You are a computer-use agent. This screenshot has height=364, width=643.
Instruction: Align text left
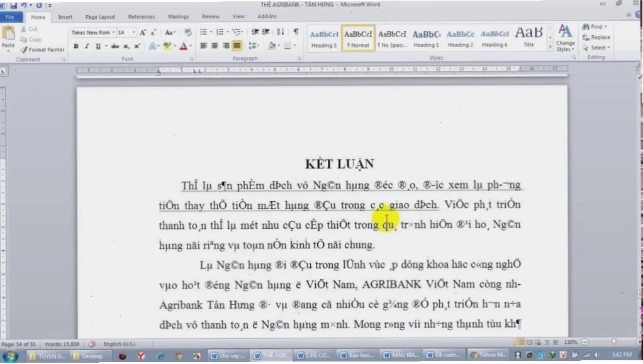point(203,45)
